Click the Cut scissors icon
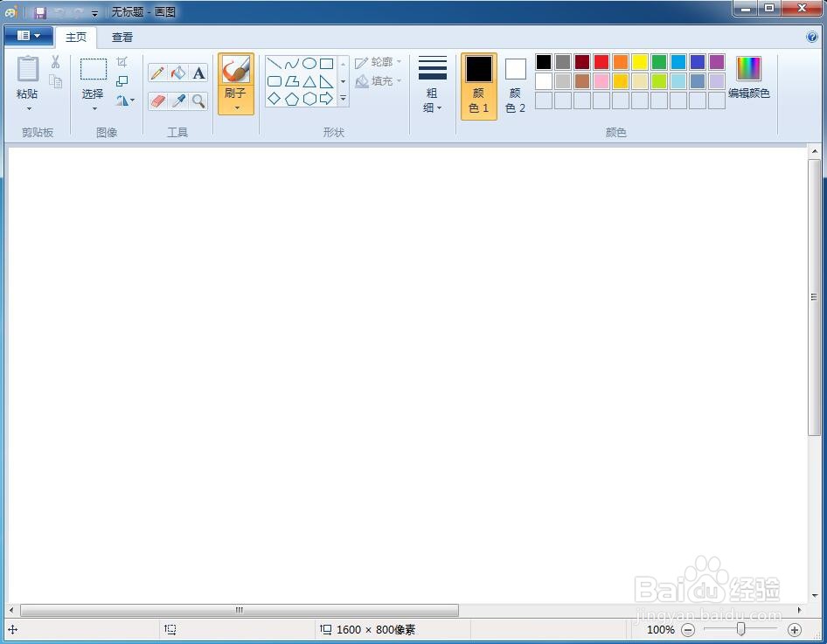Viewport: 827px width, 644px height. click(x=55, y=62)
